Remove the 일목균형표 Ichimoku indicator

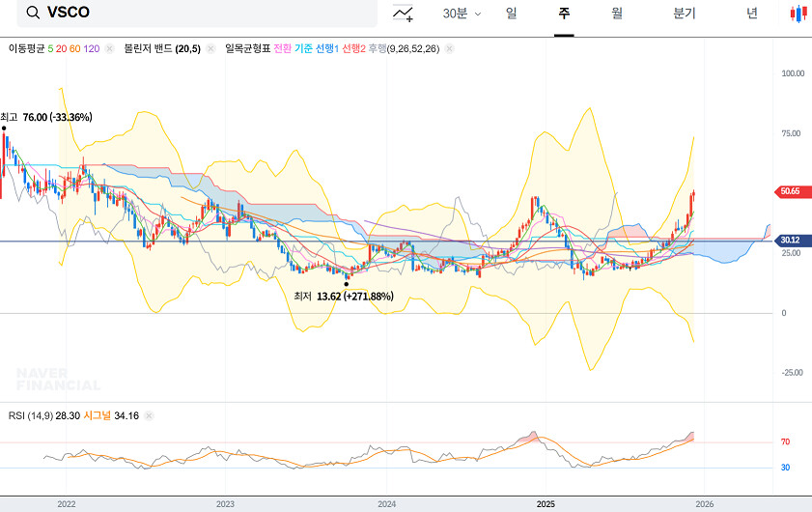pos(449,48)
